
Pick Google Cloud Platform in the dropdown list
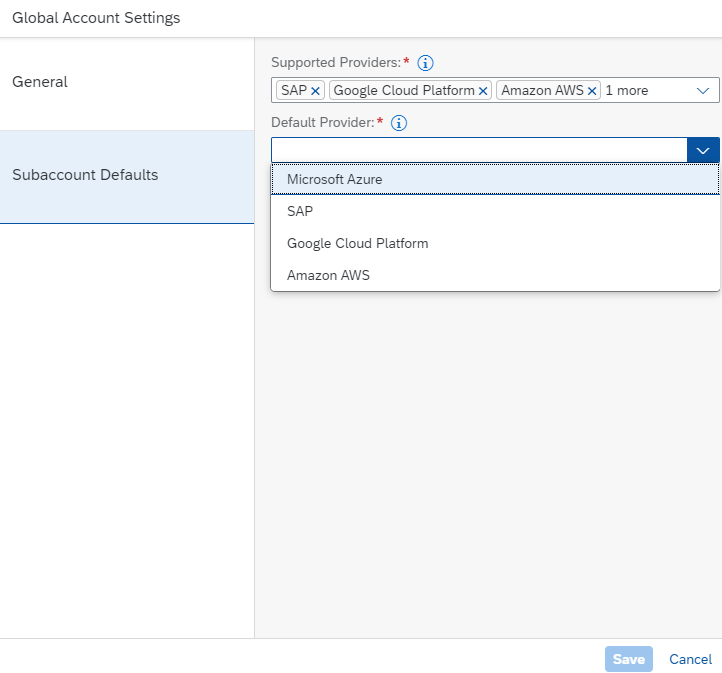point(357,243)
